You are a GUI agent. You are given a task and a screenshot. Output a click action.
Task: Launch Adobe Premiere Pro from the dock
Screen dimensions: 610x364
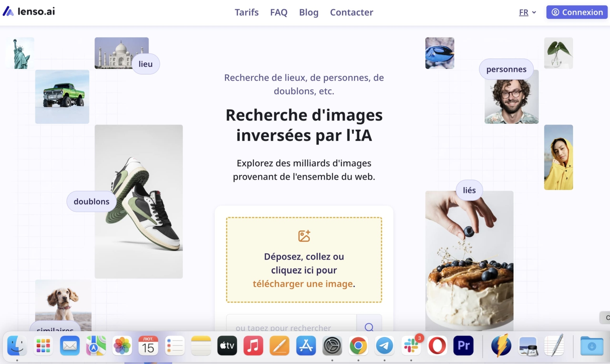[x=463, y=345]
